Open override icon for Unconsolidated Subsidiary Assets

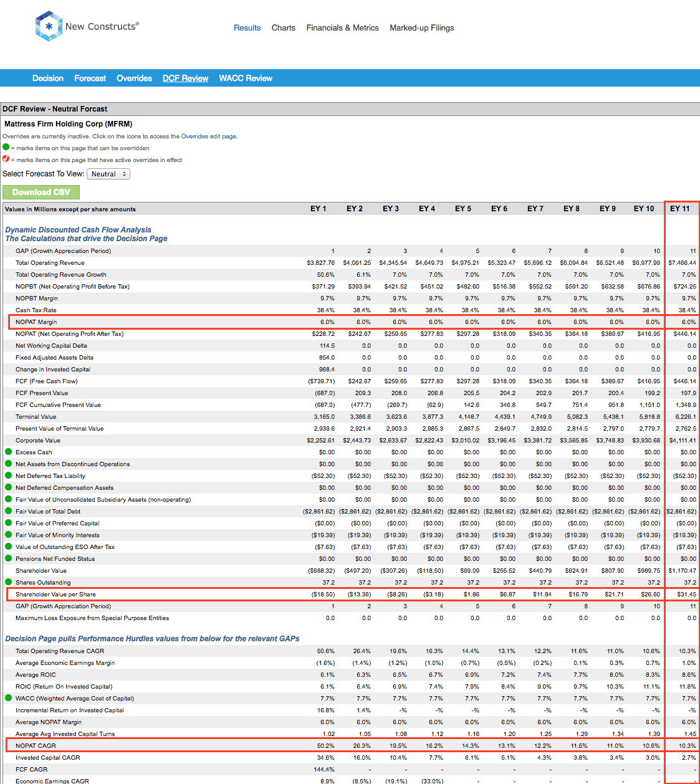(9, 499)
